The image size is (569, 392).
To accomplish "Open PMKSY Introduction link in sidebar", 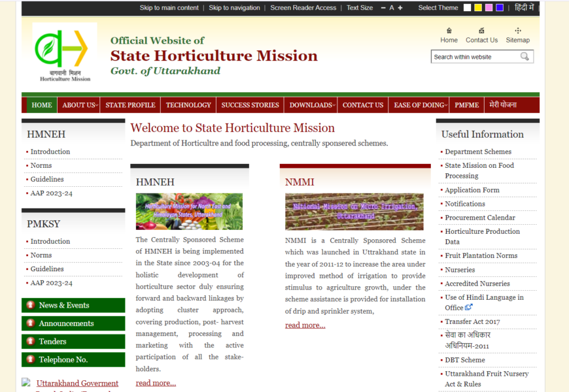I will [50, 241].
